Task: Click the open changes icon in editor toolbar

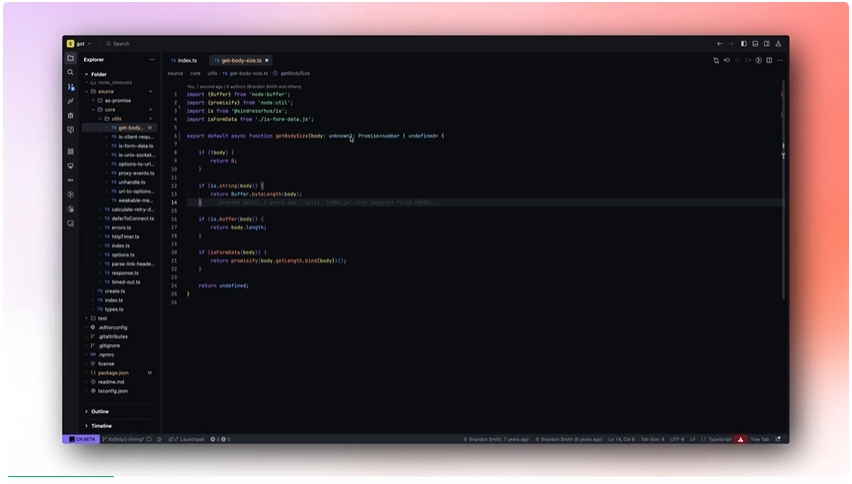Action: pos(716,60)
